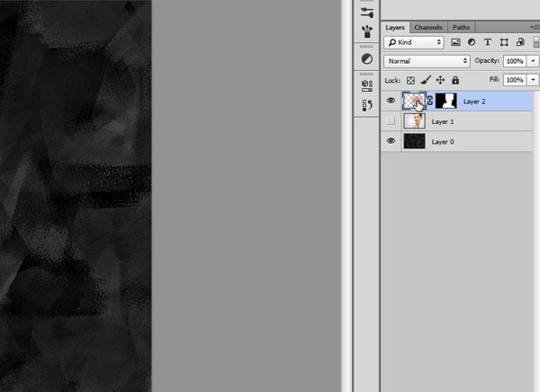540x392 pixels.
Task: Hide Layer 2 visibility eye
Action: point(391,102)
